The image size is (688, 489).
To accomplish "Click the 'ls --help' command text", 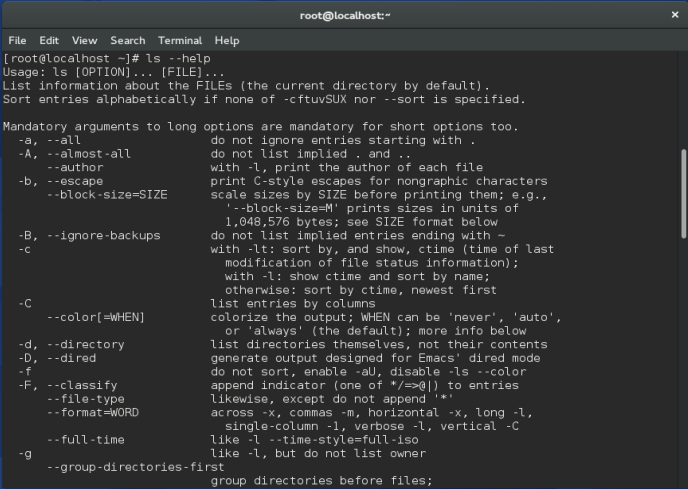I will [178, 58].
